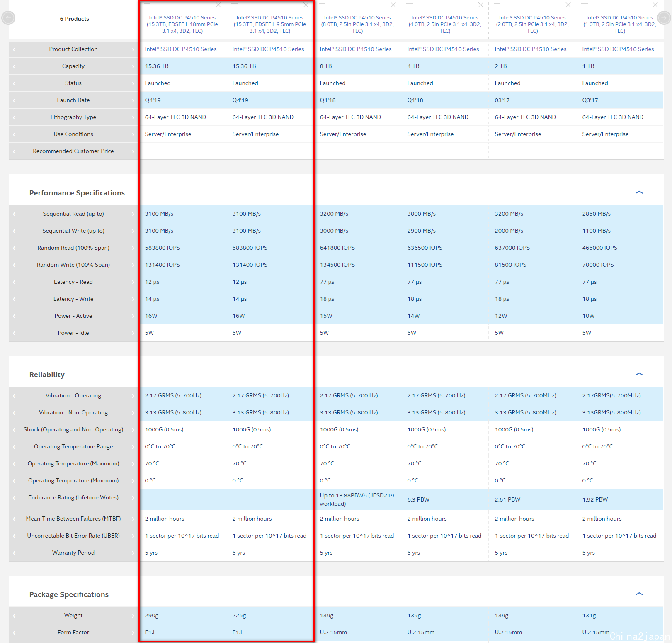672x643 pixels.
Task: Remove the 8.0TB P4510 product from comparison
Action: click(x=393, y=5)
